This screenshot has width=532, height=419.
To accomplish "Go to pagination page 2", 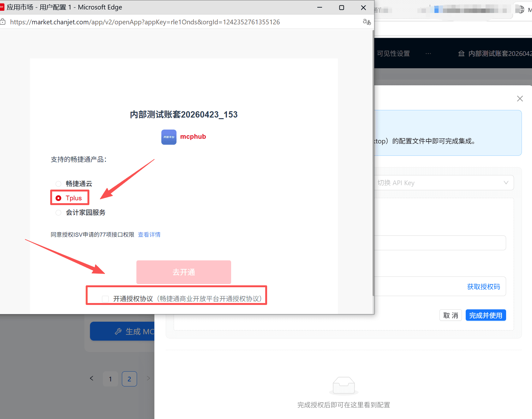I will click(129, 379).
